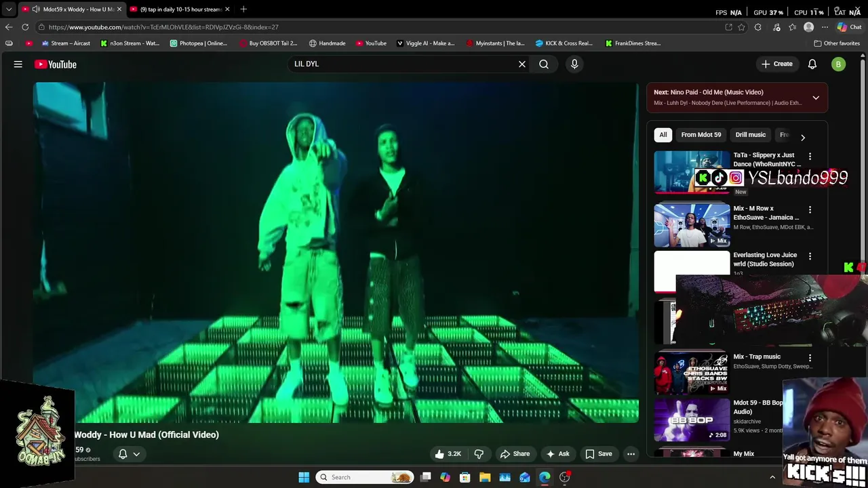The width and height of the screenshot is (868, 488).
Task: Open Mdot 59 BB Bop thumbnail
Action: click(692, 420)
